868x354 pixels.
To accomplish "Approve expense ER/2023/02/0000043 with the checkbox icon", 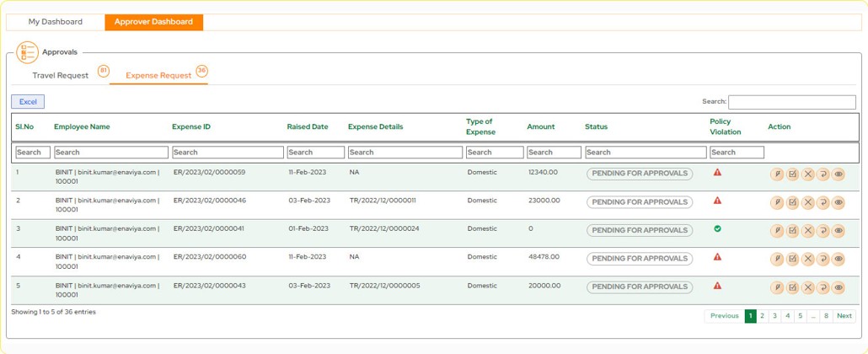I will click(x=793, y=287).
